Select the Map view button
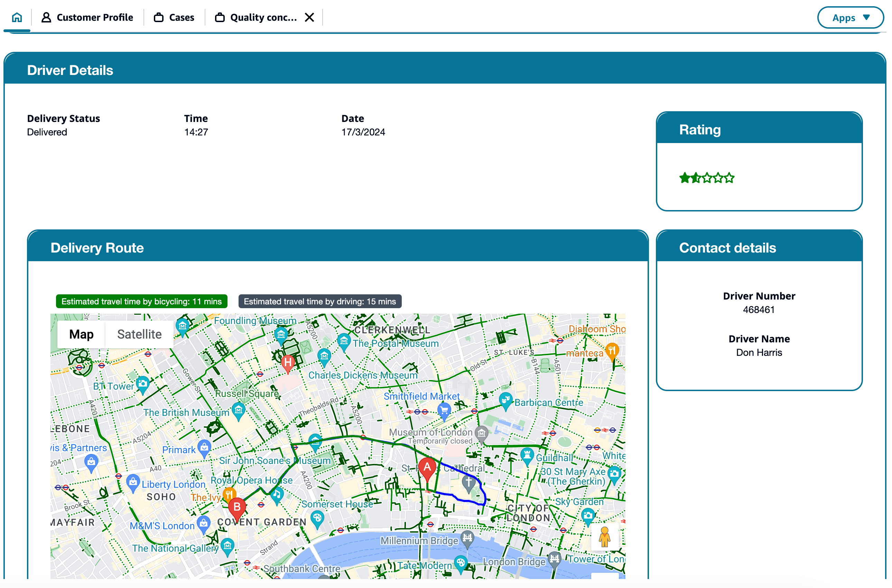The image size is (892, 588). pyautogui.click(x=82, y=334)
